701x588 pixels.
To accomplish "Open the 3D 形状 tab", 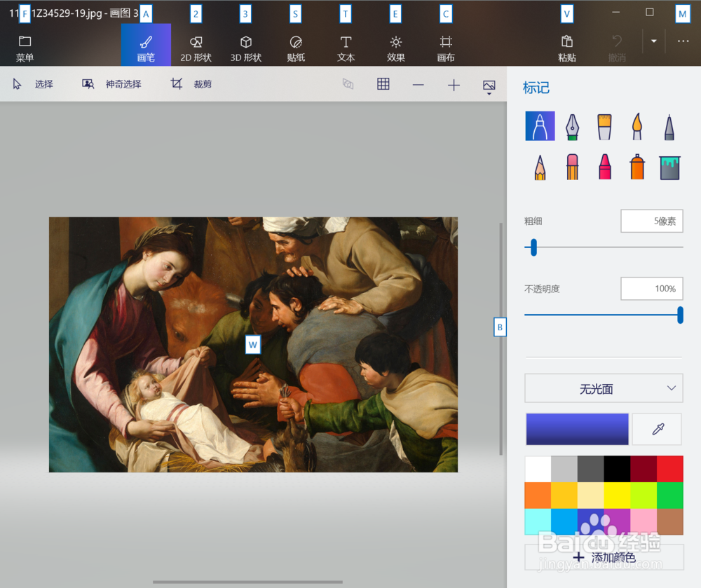I will click(x=246, y=48).
